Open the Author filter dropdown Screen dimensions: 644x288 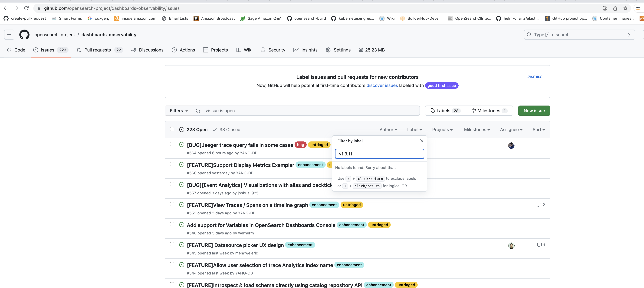click(388, 130)
